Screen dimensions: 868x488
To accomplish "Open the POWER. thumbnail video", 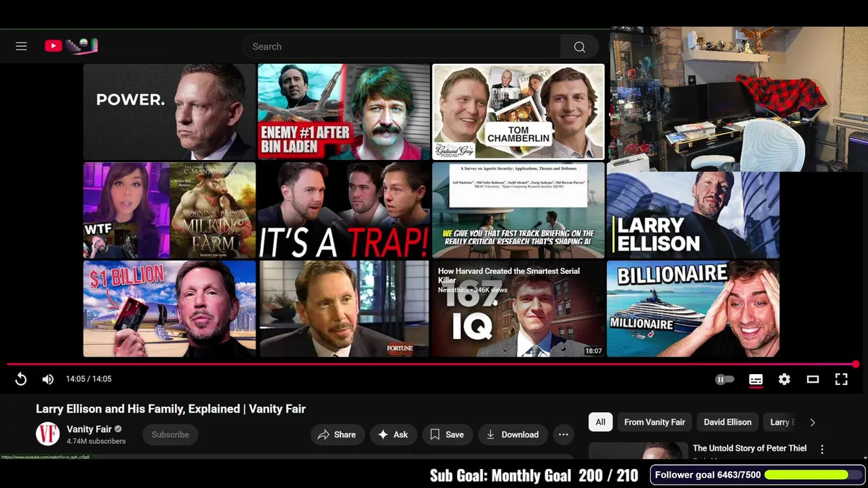I will tap(170, 112).
